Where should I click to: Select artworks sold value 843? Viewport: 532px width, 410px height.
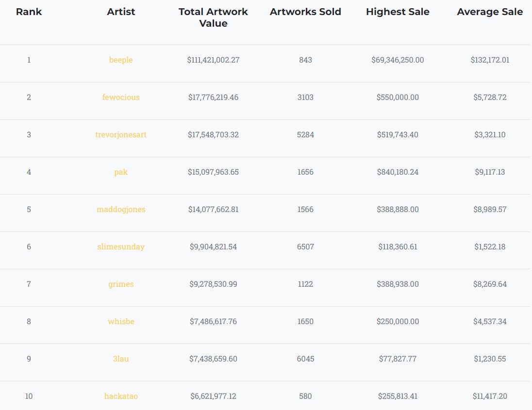[305, 60]
